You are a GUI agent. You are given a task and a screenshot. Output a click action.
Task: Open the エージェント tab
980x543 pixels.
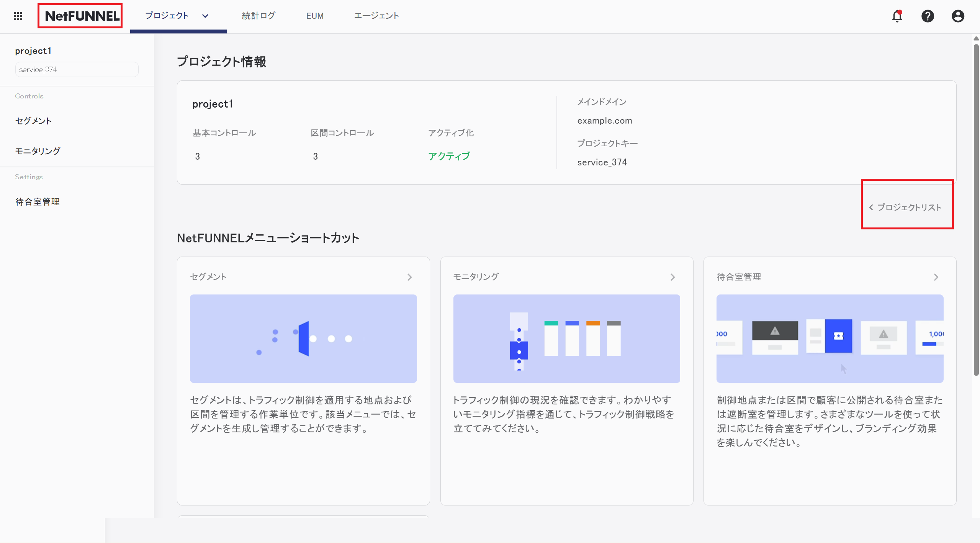pos(376,16)
